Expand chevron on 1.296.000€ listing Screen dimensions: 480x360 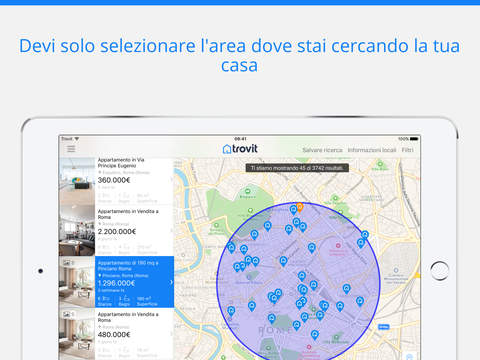tap(171, 282)
